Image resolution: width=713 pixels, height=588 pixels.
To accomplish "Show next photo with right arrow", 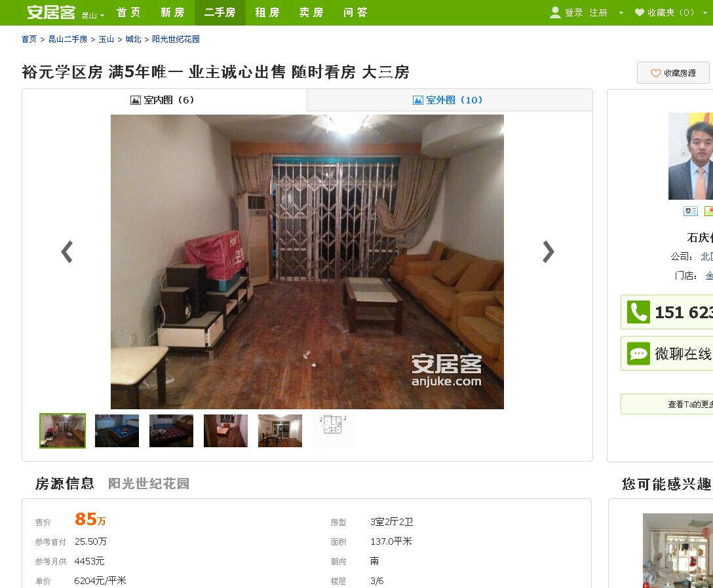I will [549, 251].
